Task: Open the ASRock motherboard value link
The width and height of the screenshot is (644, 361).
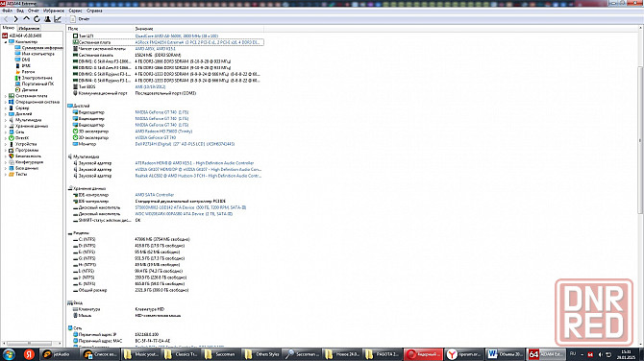Action: [x=198, y=42]
